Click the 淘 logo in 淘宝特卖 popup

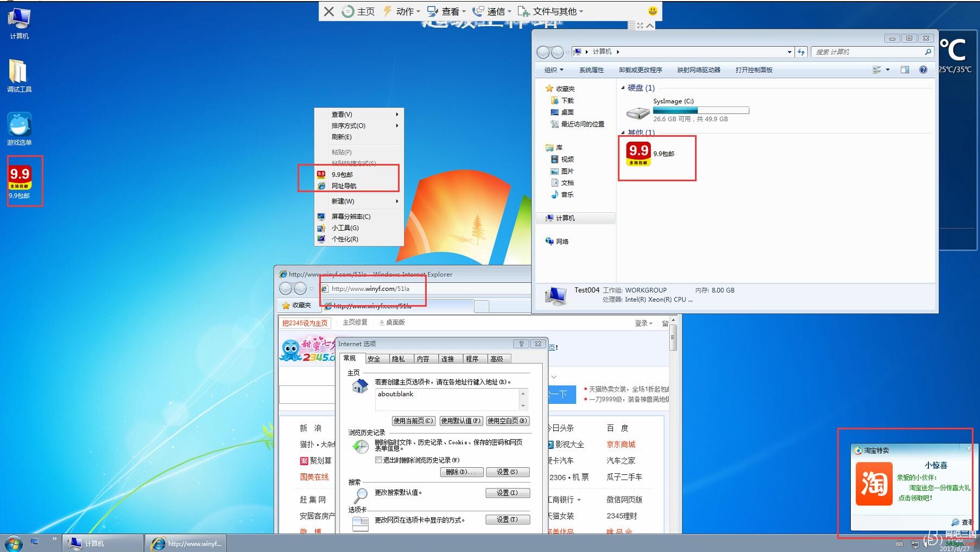874,484
